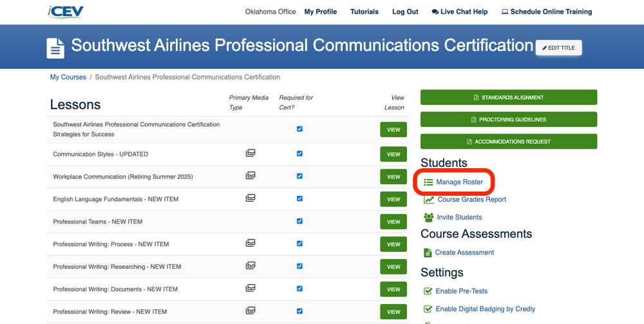The height and width of the screenshot is (324, 644).
Task: Click media type icon for Communication Styles - UPDATED
Action: 250,153
